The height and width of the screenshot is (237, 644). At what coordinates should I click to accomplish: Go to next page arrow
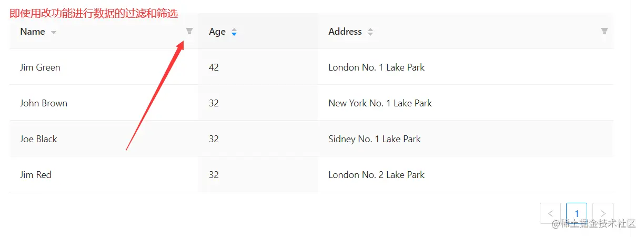point(603,213)
